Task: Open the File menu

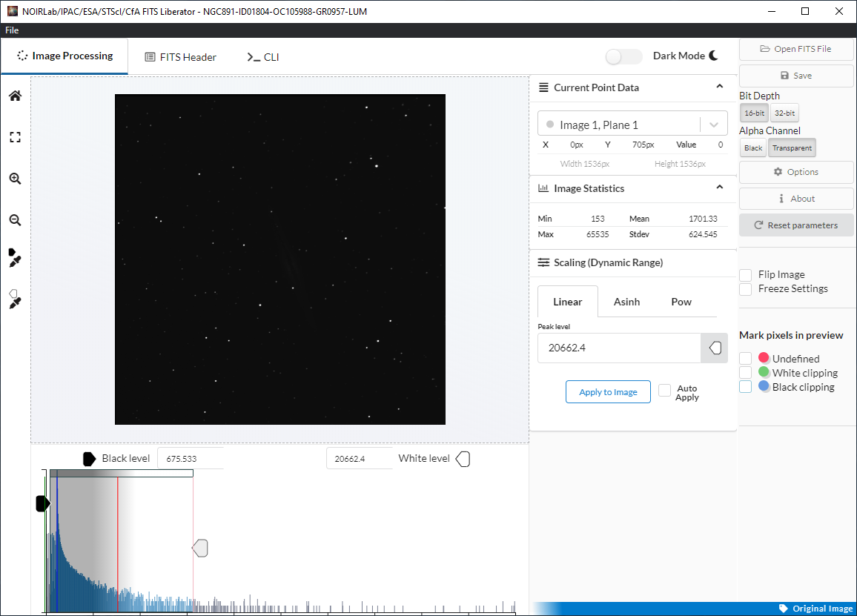Action: (x=12, y=30)
